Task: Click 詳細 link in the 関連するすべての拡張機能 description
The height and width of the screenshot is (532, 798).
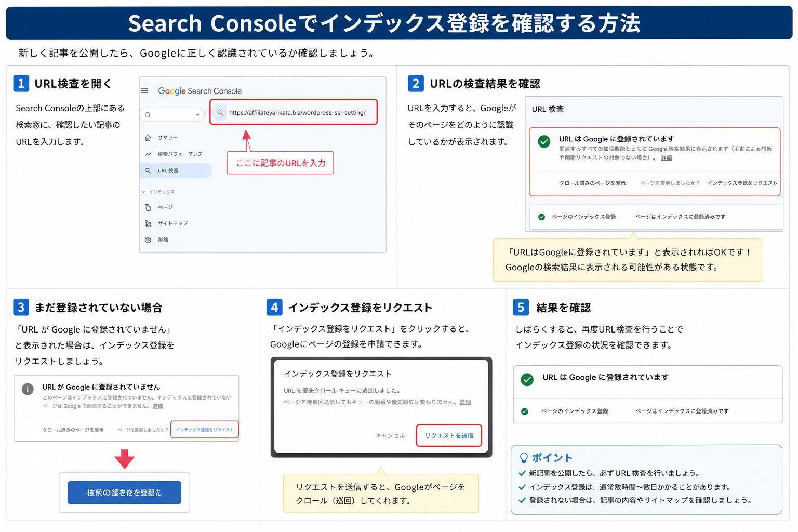Action: point(667,158)
